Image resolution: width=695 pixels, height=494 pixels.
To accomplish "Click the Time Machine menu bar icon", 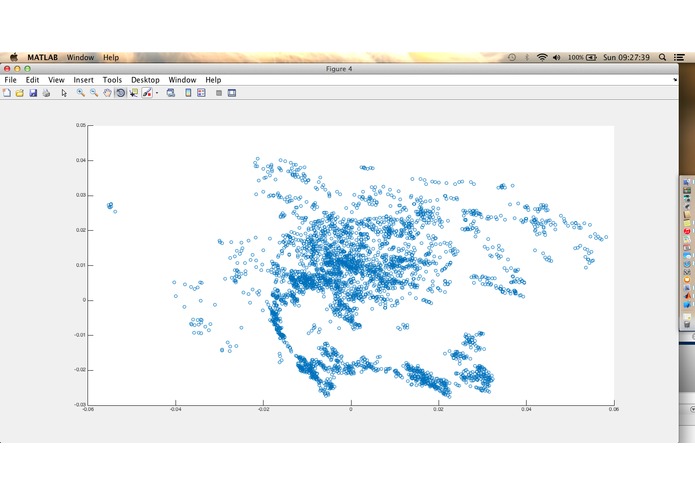I will coord(511,57).
